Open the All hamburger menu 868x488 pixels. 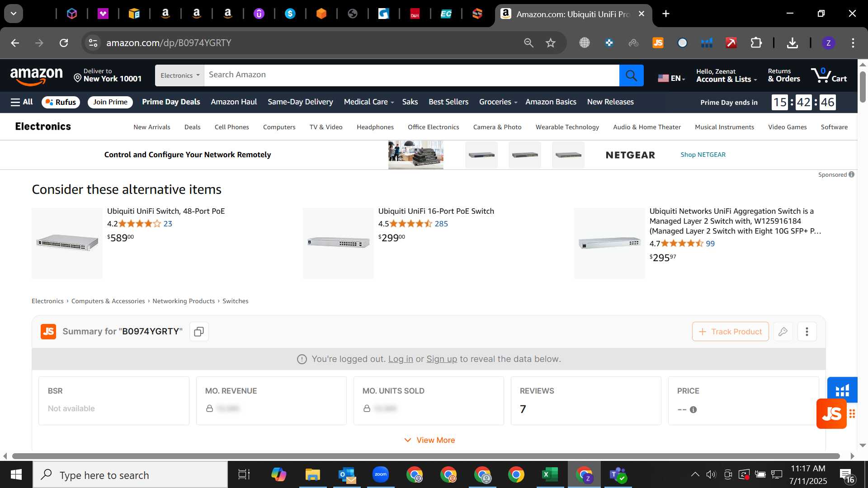(22, 102)
